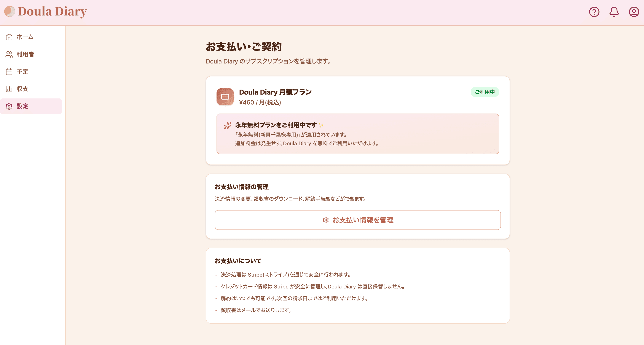Image resolution: width=644 pixels, height=345 pixels.
Task: Click the Doula Diary moon logo icon
Action: [x=10, y=11]
